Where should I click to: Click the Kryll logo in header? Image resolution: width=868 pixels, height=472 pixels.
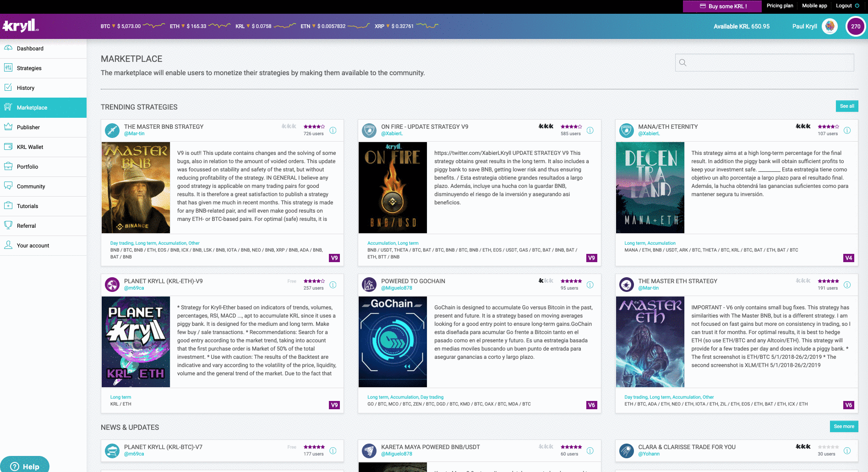click(21, 26)
